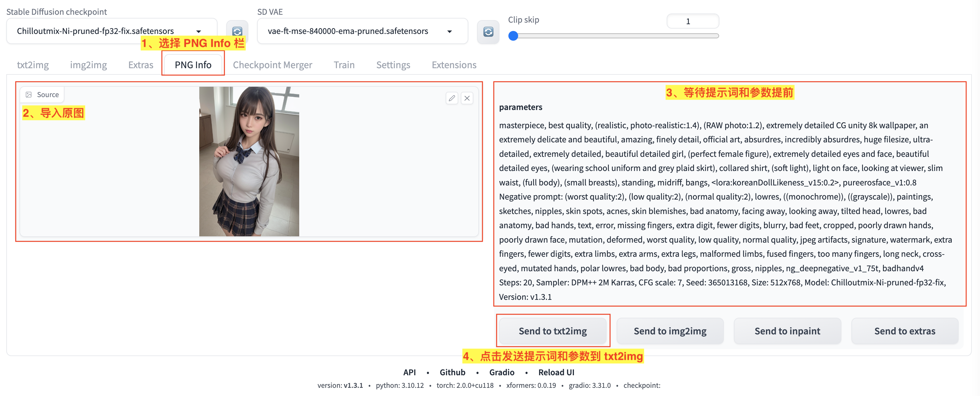
Task: Adjust the Clip skip slider
Action: click(513, 36)
